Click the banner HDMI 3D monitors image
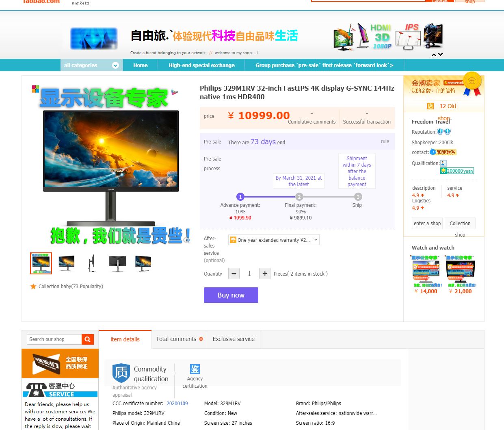 pyautogui.click(x=388, y=37)
